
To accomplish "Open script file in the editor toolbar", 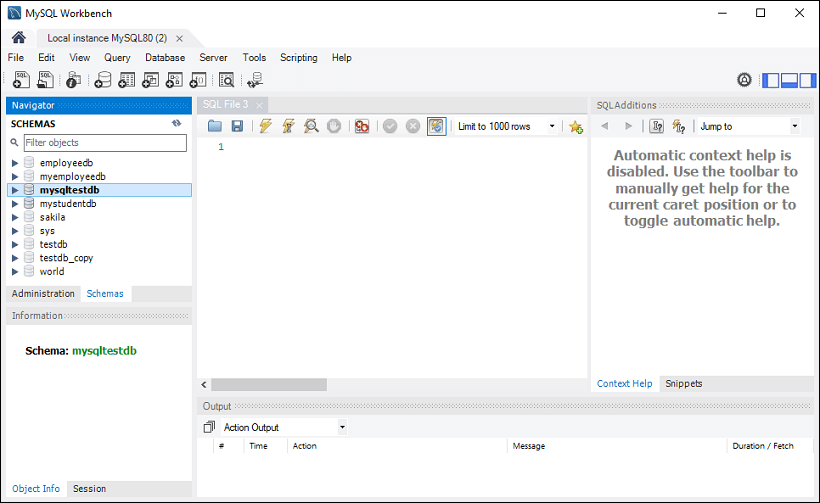I will pos(214,126).
